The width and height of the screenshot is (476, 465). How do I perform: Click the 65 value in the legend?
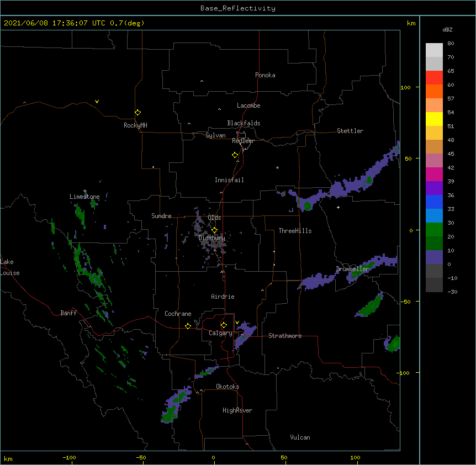[451, 71]
